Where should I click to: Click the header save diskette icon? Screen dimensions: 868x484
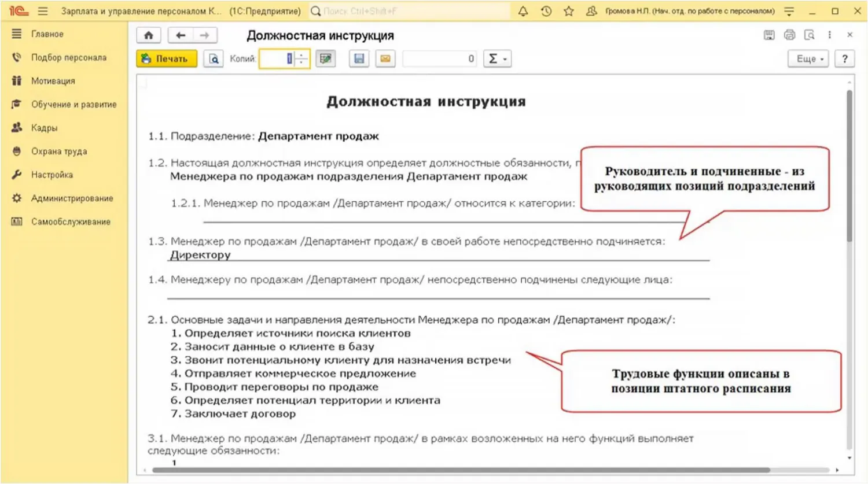click(x=769, y=35)
